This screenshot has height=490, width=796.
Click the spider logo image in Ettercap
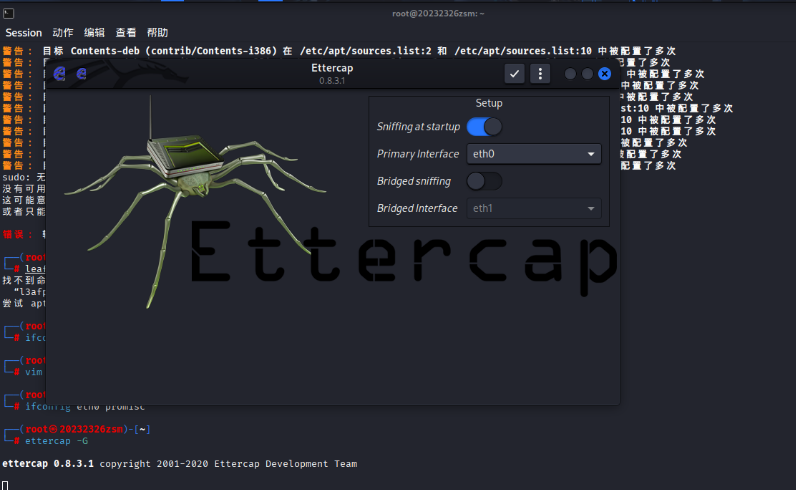coord(195,201)
